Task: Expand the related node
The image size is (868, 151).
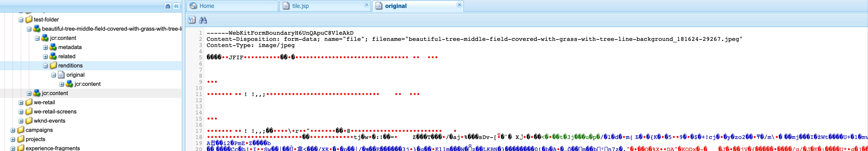Action: (45, 57)
